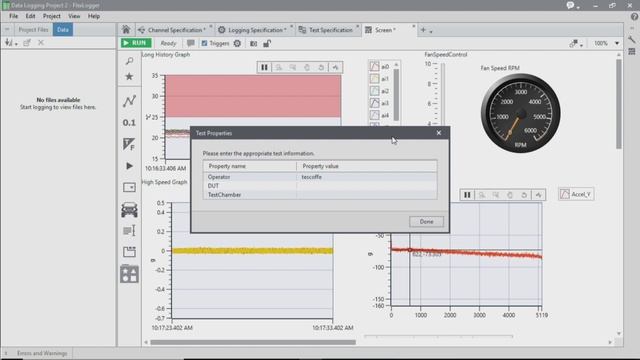The image size is (640, 360).
Task: Expand the align objects dropdown near zoom
Action: [576, 43]
